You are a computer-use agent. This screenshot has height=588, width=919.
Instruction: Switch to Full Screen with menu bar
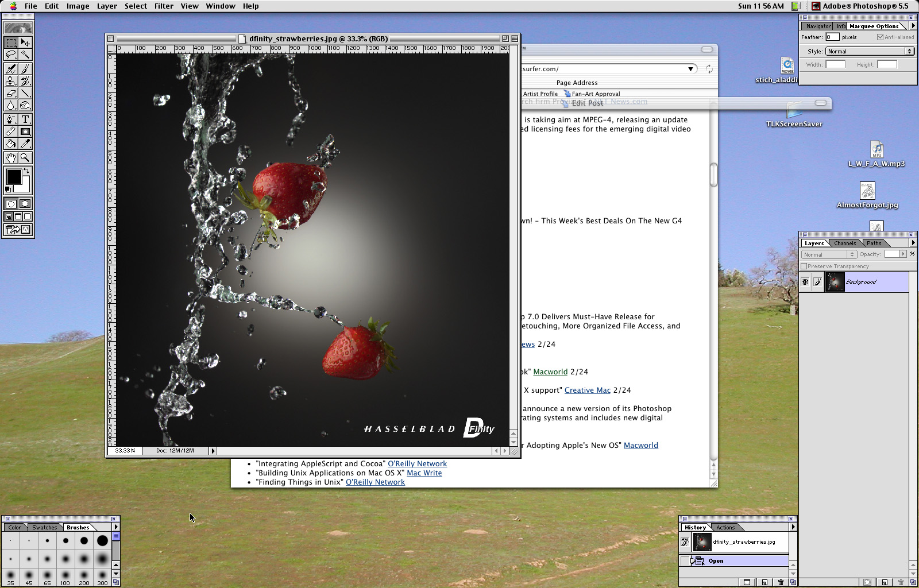click(18, 216)
